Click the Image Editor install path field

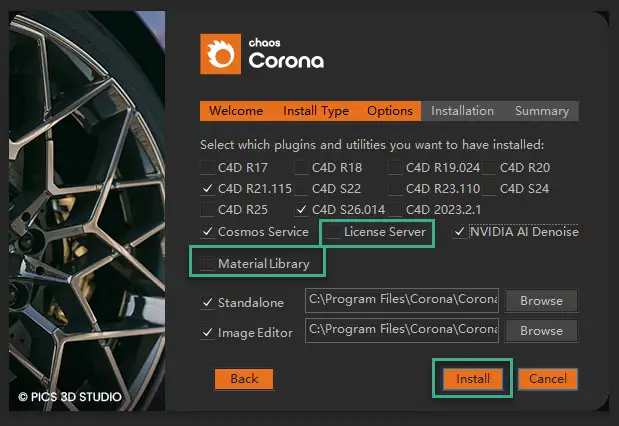coord(402,330)
